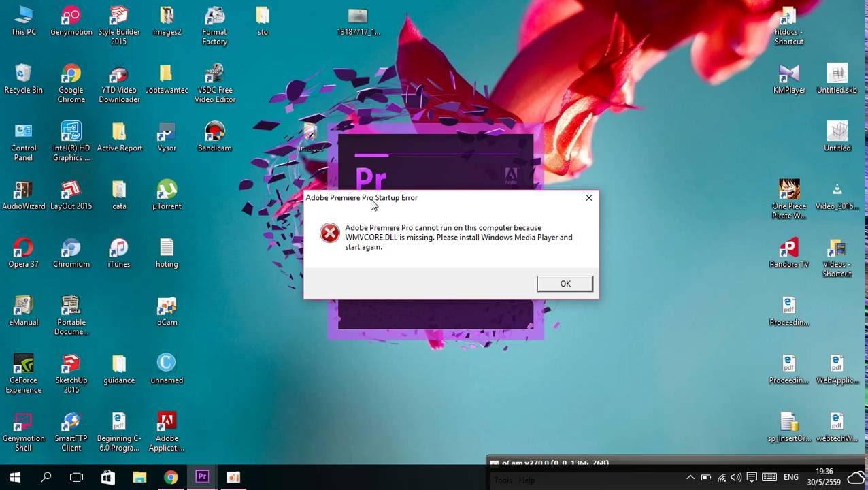Select the WebApplic... PDF file icon

pos(837,370)
